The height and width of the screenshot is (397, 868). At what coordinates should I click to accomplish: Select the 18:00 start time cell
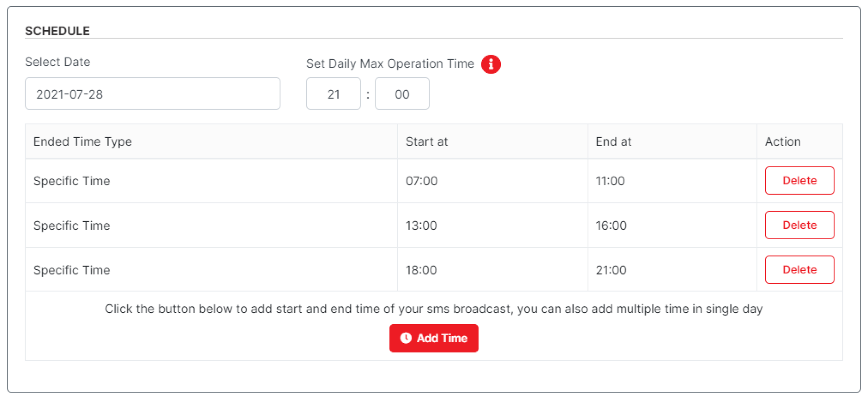point(421,270)
